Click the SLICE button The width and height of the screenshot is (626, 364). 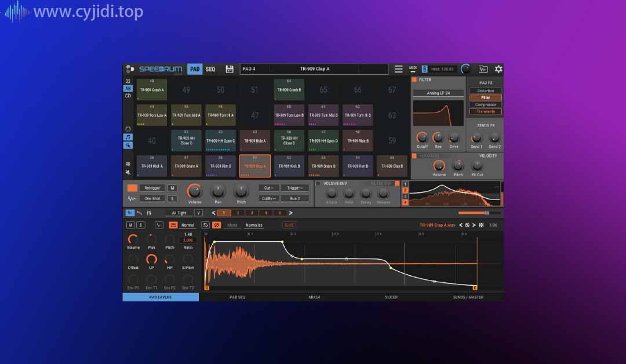point(289,225)
